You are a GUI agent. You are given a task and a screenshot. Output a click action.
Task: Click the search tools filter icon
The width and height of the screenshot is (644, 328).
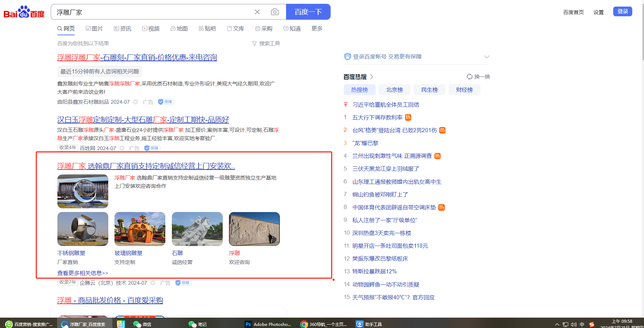pyautogui.click(x=255, y=44)
